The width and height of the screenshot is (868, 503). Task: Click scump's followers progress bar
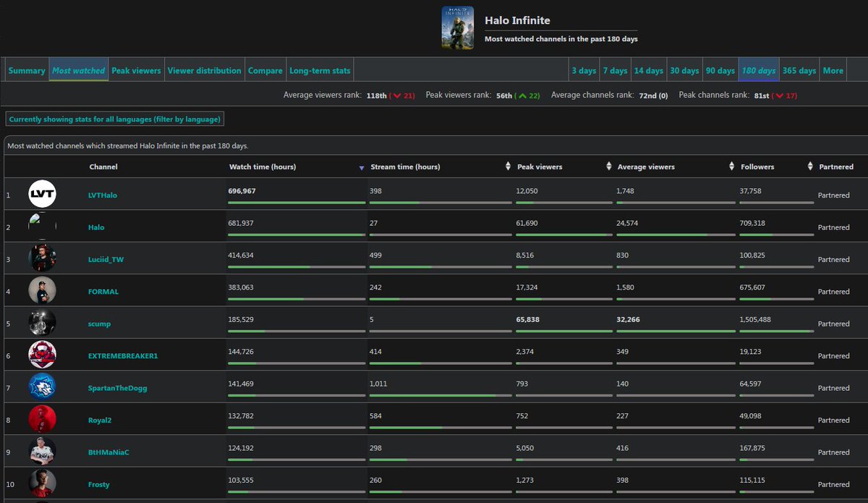777,331
